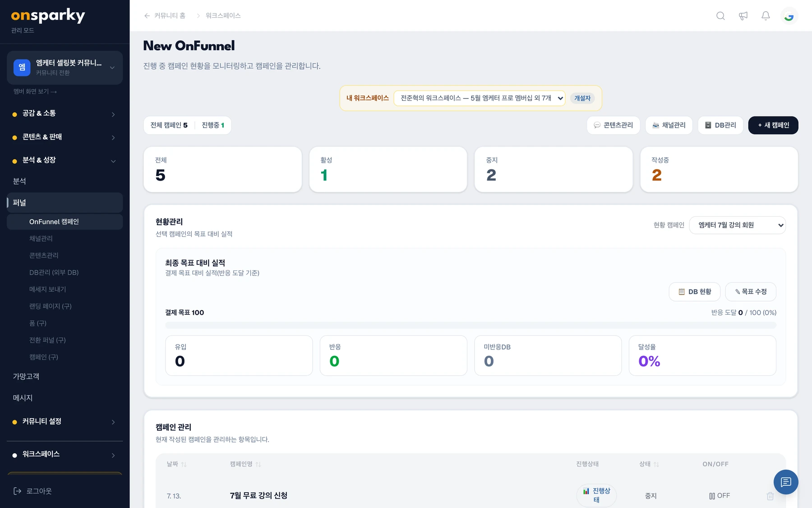Open 채널관리 in sidebar submenu
The height and width of the screenshot is (508, 812).
pos(65,238)
